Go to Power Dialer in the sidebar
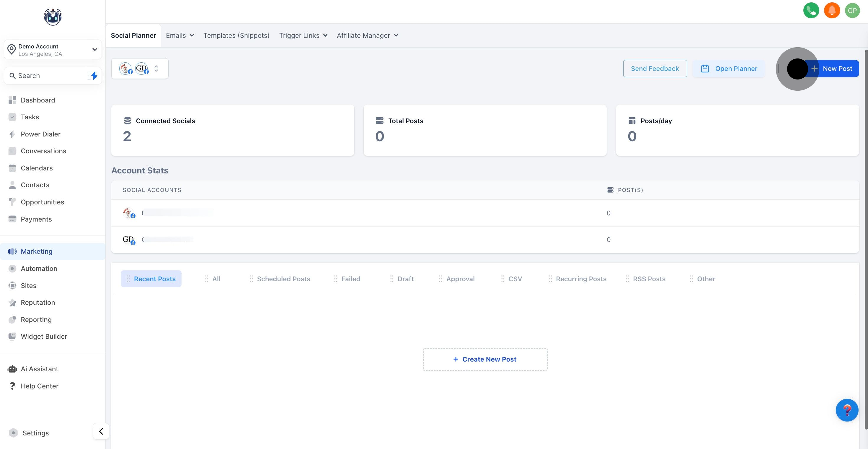The image size is (868, 449). coord(40,134)
